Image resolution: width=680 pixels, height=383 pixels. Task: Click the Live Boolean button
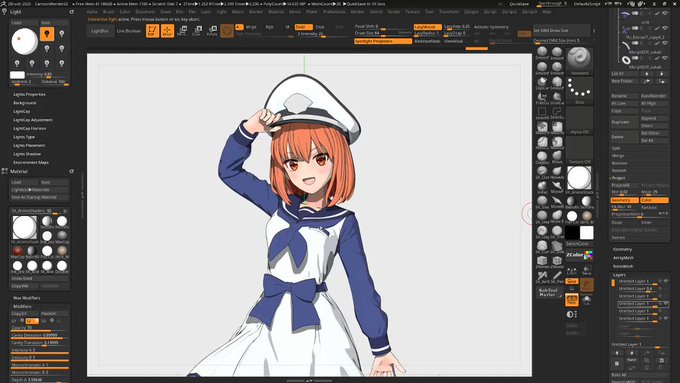(x=129, y=31)
